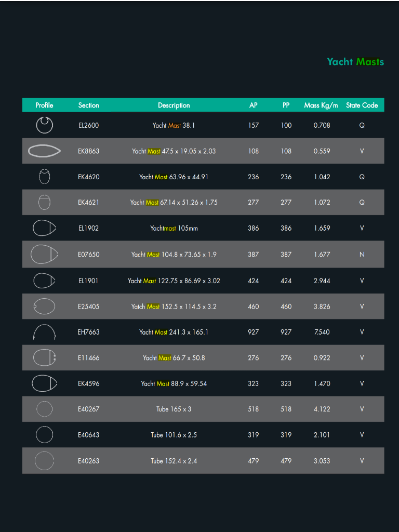The width and height of the screenshot is (399, 532).
Task: Click the State Code column header
Action: tap(362, 105)
